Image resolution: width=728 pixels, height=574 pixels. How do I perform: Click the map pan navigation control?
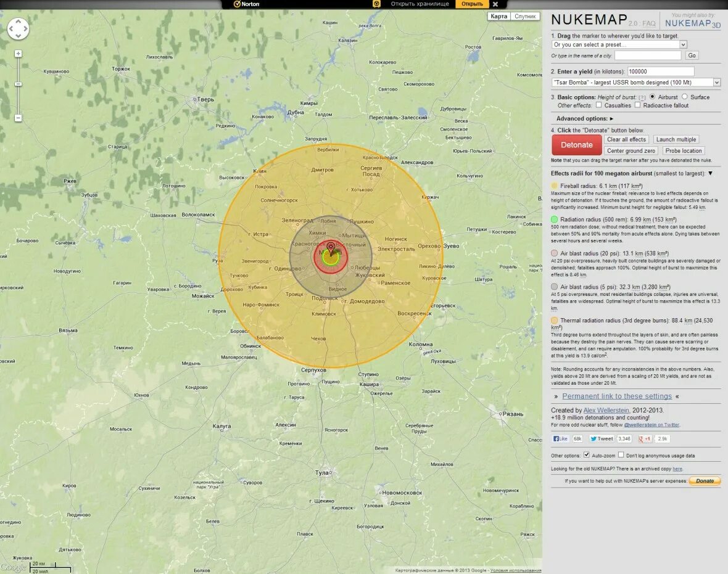tap(18, 29)
